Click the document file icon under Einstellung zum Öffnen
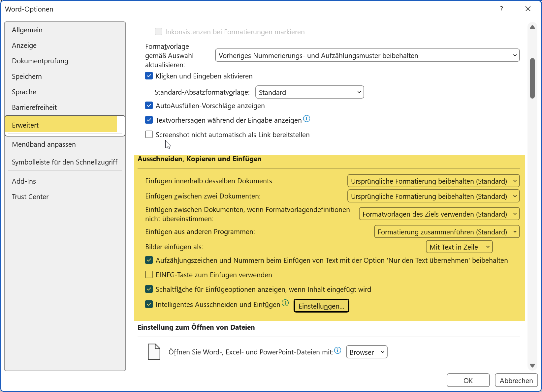Image resolution: width=542 pixels, height=392 pixels. (154, 351)
